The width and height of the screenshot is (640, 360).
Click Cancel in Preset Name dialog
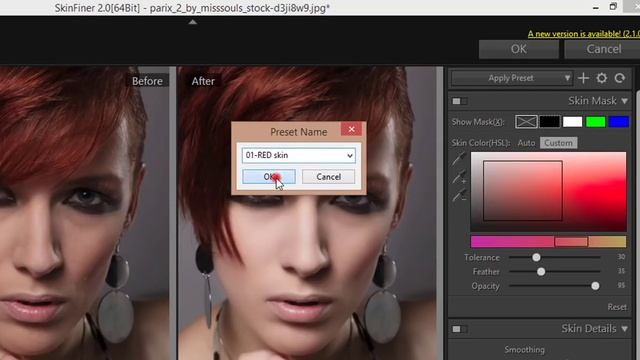click(x=329, y=177)
